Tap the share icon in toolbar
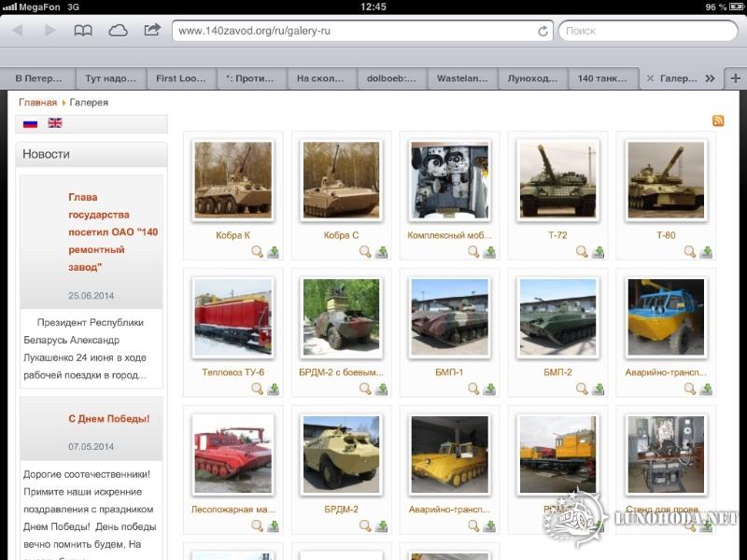 coord(152,30)
